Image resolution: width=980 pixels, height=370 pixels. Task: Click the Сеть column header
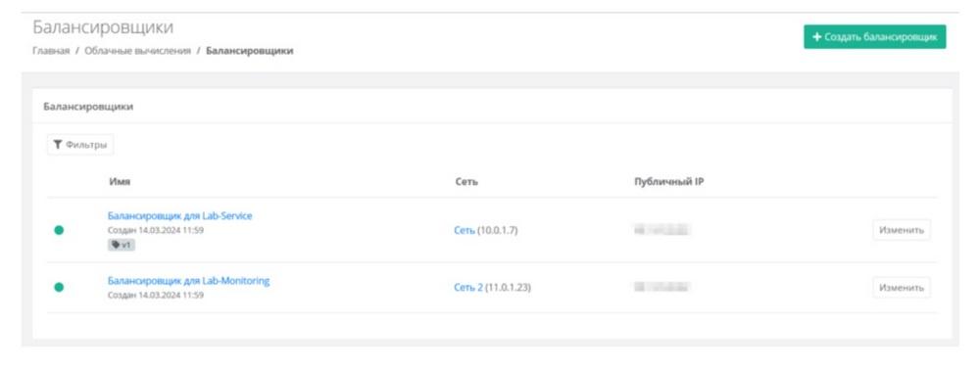click(x=466, y=181)
